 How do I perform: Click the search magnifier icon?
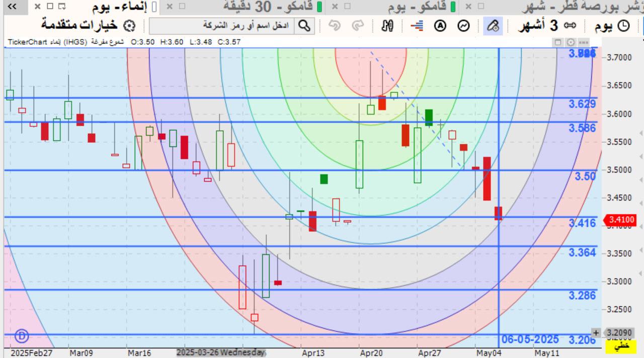pos(304,26)
